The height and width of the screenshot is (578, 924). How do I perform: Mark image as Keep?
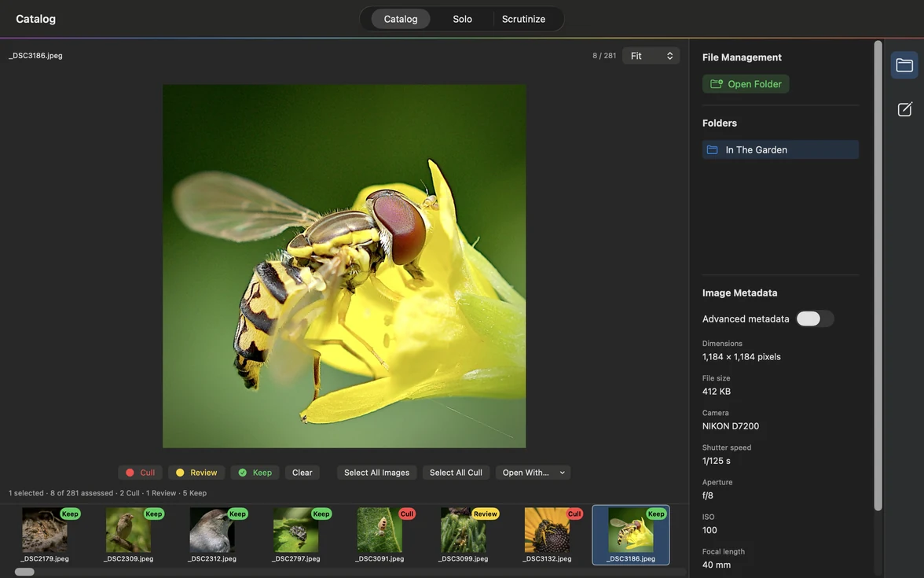(255, 473)
